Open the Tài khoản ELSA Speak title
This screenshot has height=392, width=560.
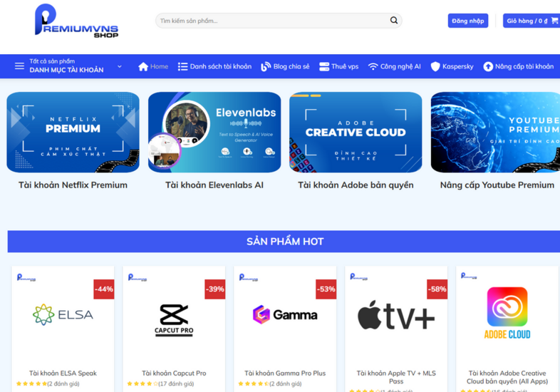(63, 373)
